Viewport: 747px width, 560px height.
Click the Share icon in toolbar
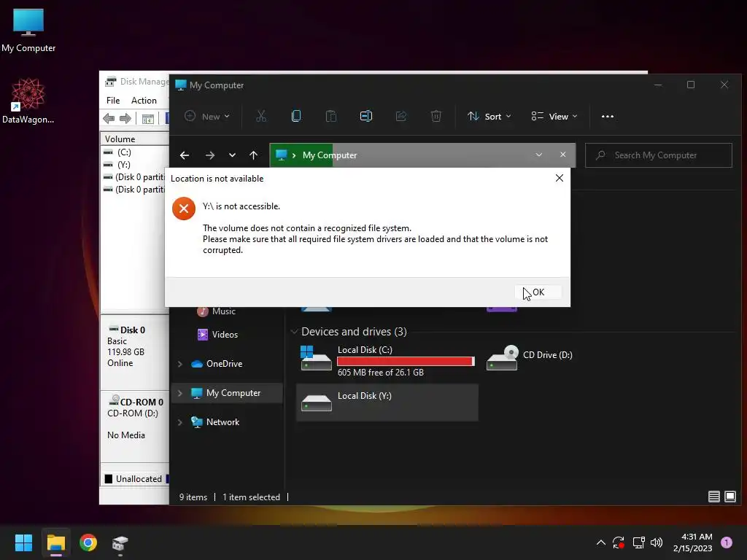pyautogui.click(x=401, y=116)
